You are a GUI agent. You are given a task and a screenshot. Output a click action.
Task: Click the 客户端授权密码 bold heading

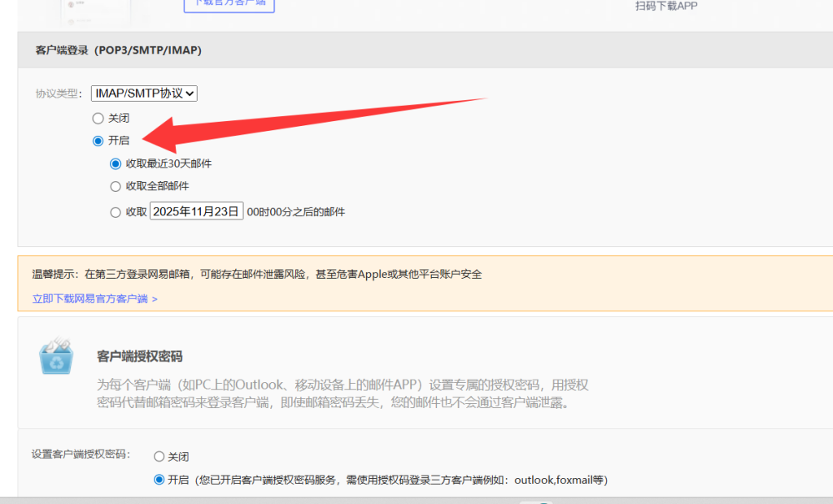(x=139, y=357)
